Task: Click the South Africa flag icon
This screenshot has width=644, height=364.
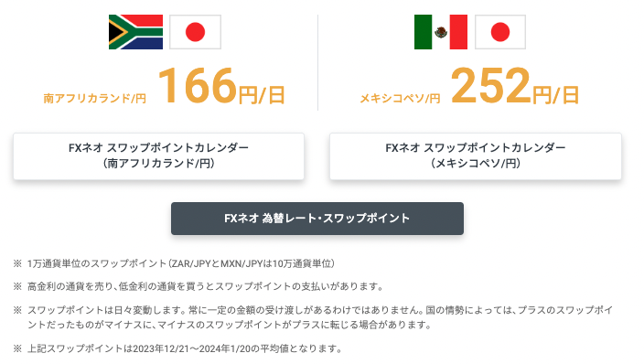Action: pyautogui.click(x=135, y=32)
